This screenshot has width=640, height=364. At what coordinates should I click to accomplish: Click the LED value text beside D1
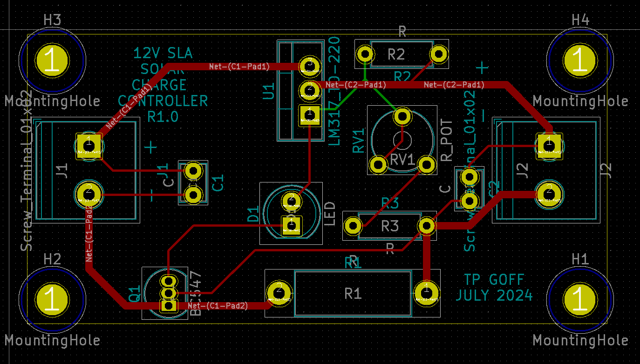(x=329, y=214)
